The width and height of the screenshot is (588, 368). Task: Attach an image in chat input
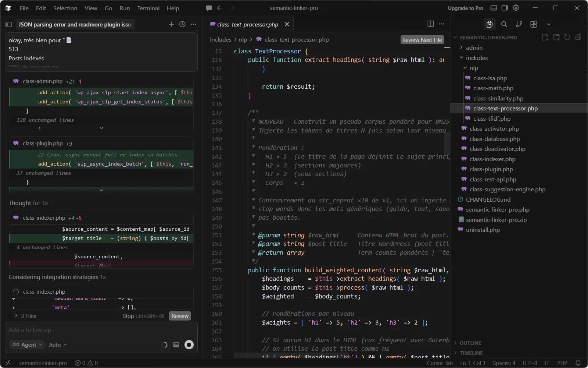click(x=176, y=345)
